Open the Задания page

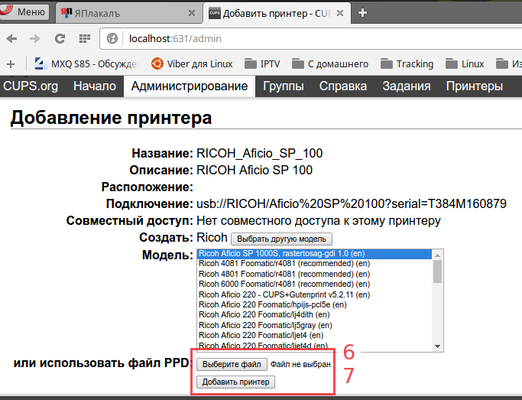pyautogui.click(x=406, y=86)
